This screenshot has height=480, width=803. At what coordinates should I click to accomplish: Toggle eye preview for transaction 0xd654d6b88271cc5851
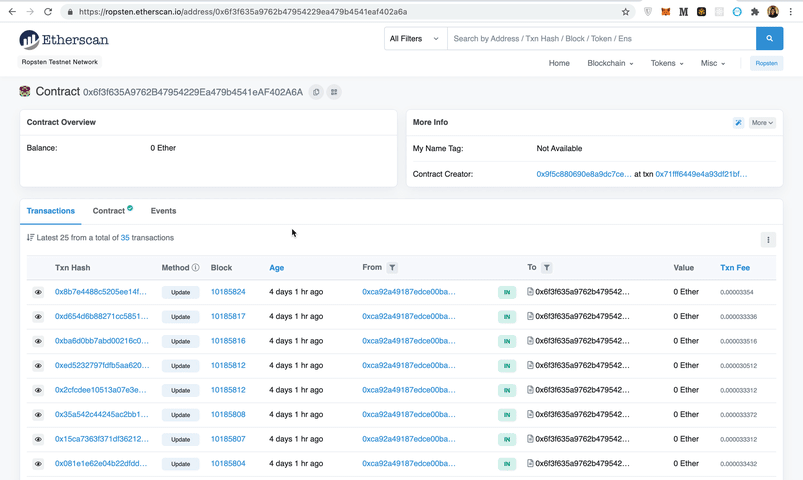tap(38, 317)
